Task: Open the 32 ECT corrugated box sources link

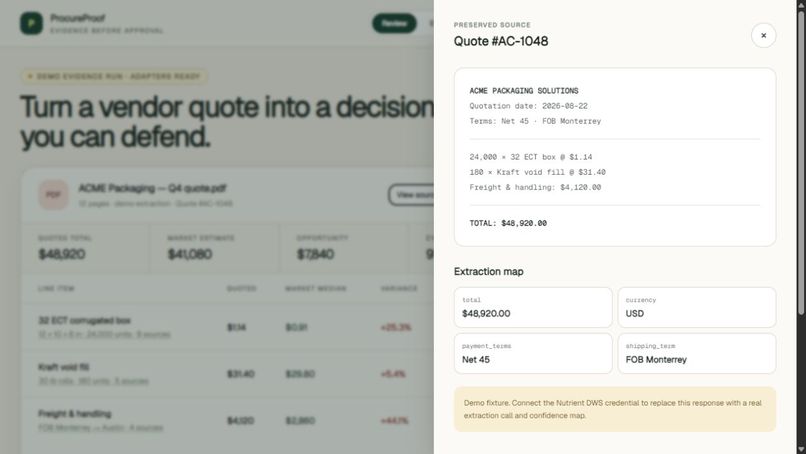Action: point(104,334)
